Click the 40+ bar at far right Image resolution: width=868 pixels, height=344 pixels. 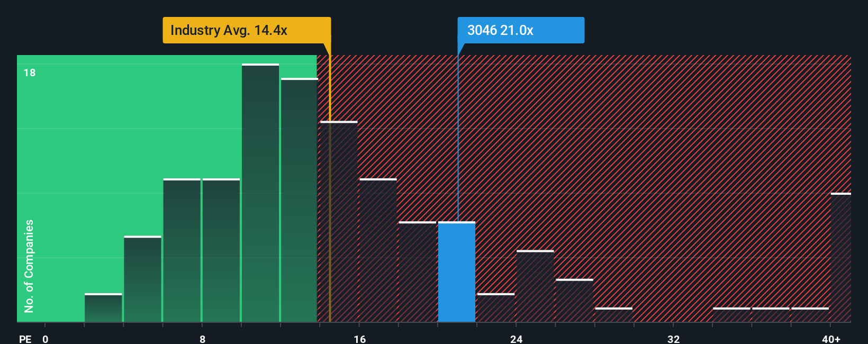coord(841,257)
